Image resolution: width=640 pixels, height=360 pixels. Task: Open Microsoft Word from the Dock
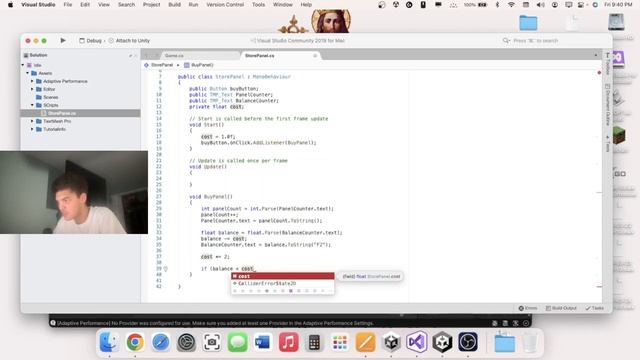point(263,342)
